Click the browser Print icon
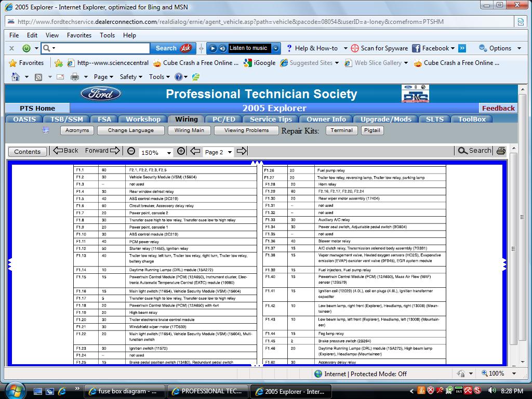The height and width of the screenshot is (399, 532). tap(75, 77)
